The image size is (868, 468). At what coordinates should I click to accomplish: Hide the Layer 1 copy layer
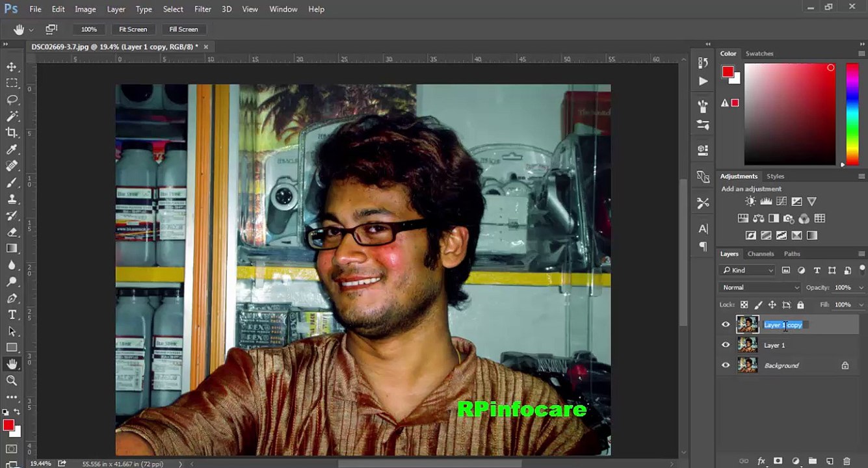pos(726,324)
